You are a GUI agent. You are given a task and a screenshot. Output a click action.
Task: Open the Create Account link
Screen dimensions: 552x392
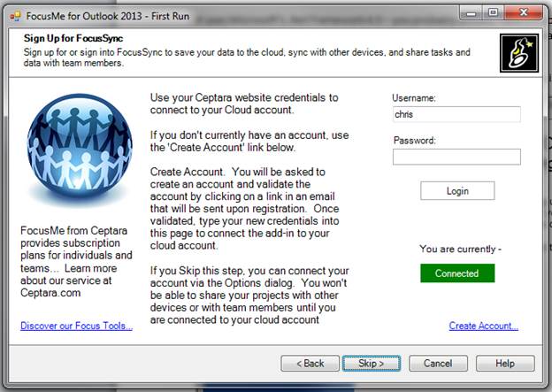pyautogui.click(x=484, y=326)
